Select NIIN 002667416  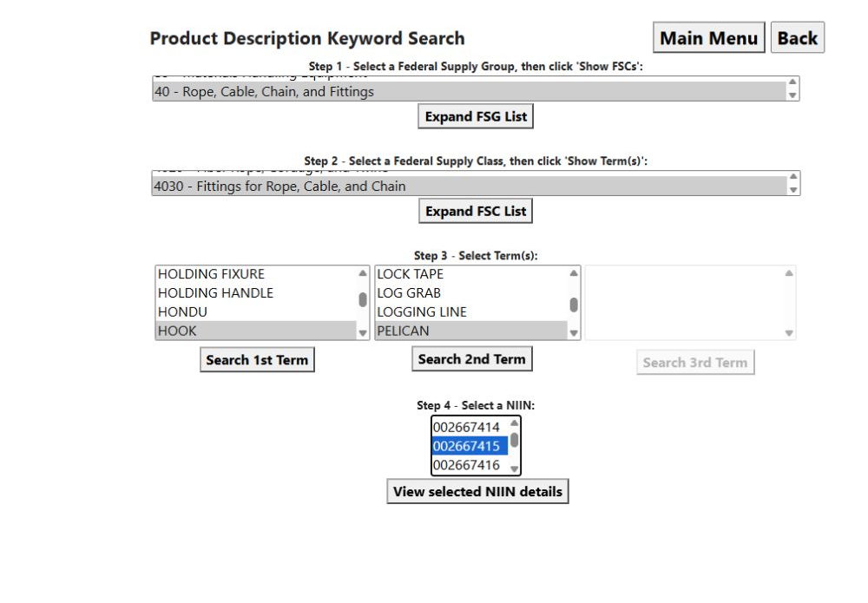tap(470, 465)
